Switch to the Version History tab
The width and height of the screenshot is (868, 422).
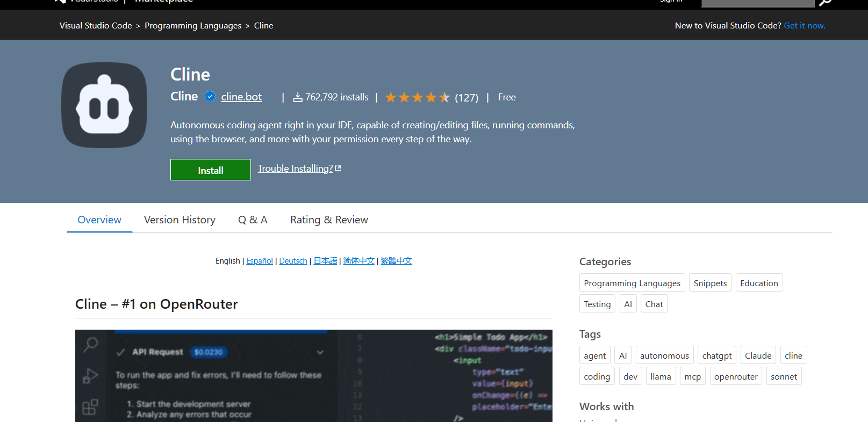pos(180,220)
